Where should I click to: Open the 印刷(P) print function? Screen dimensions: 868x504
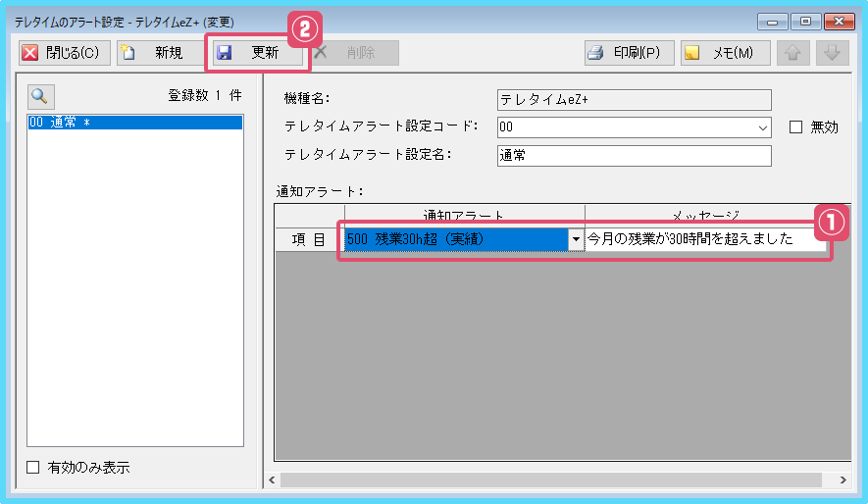tap(628, 53)
